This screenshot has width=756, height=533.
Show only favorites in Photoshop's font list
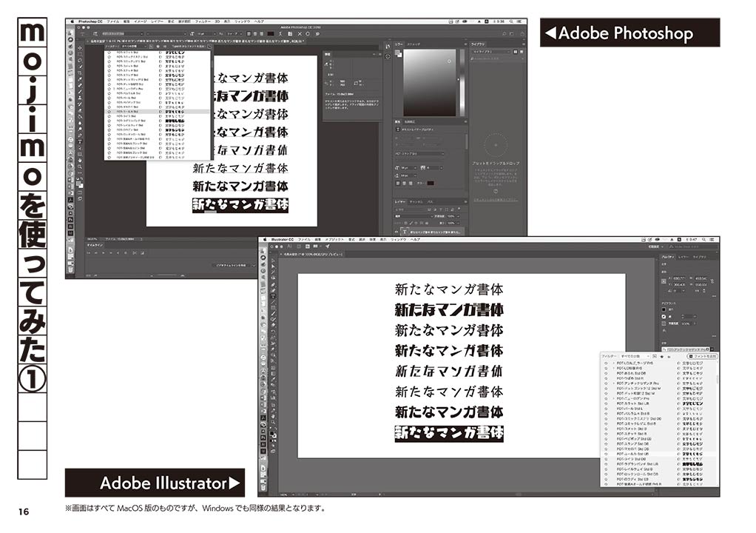(158, 47)
